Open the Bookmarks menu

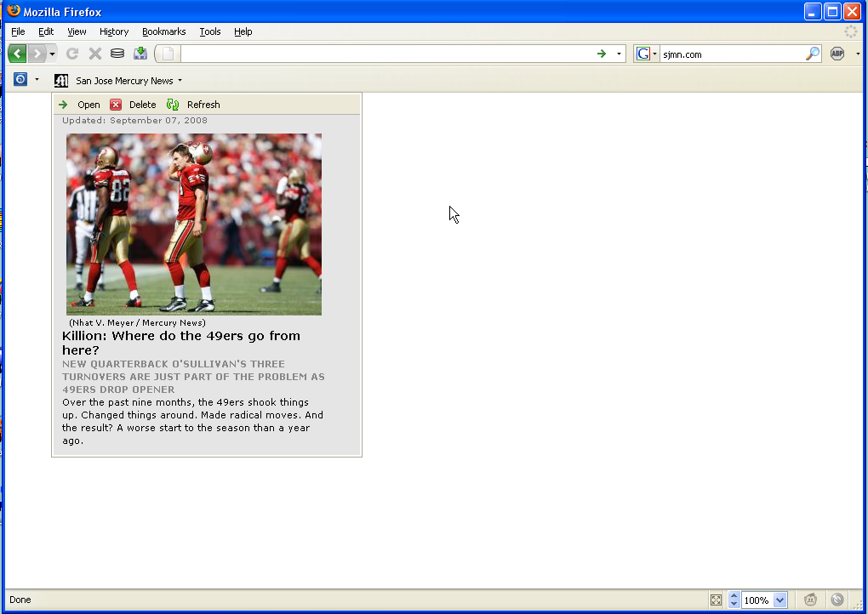164,31
